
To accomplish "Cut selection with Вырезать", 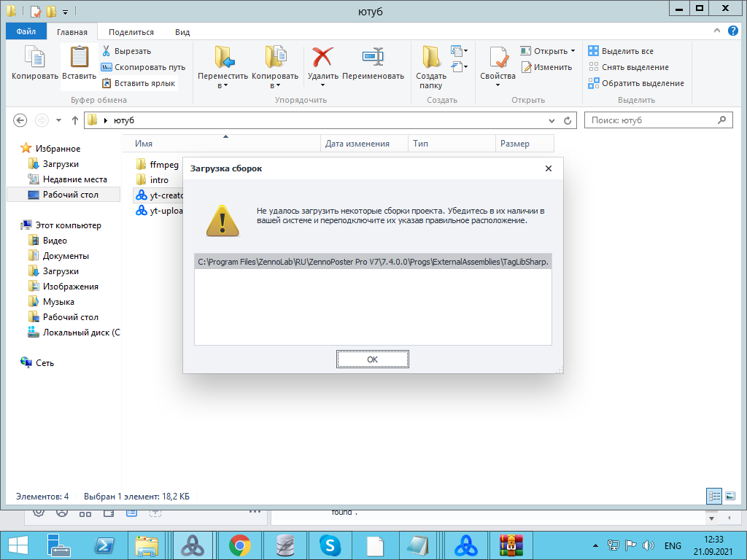I will [126, 51].
